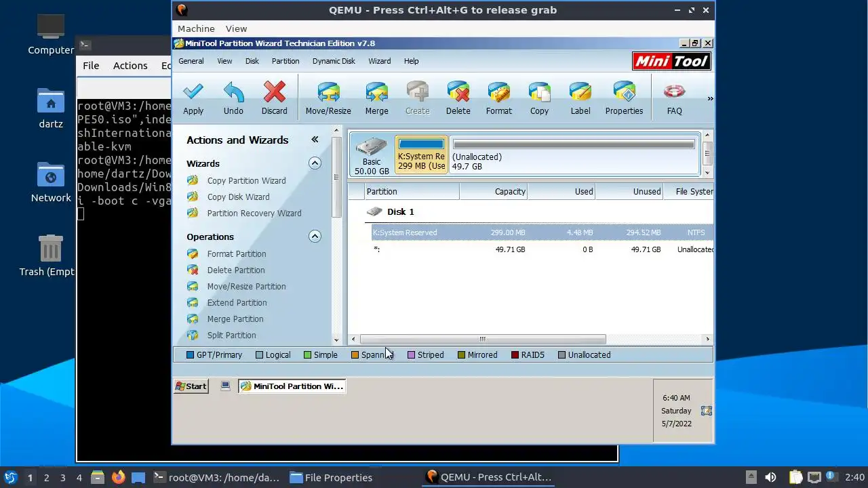Open the host panel volume icon
Image resolution: width=868 pixels, height=488 pixels.
point(770,477)
